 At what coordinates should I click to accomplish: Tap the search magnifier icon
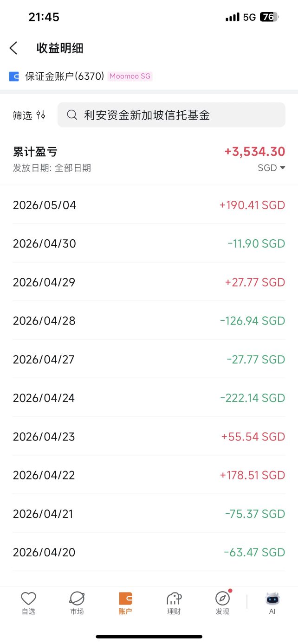(x=72, y=115)
